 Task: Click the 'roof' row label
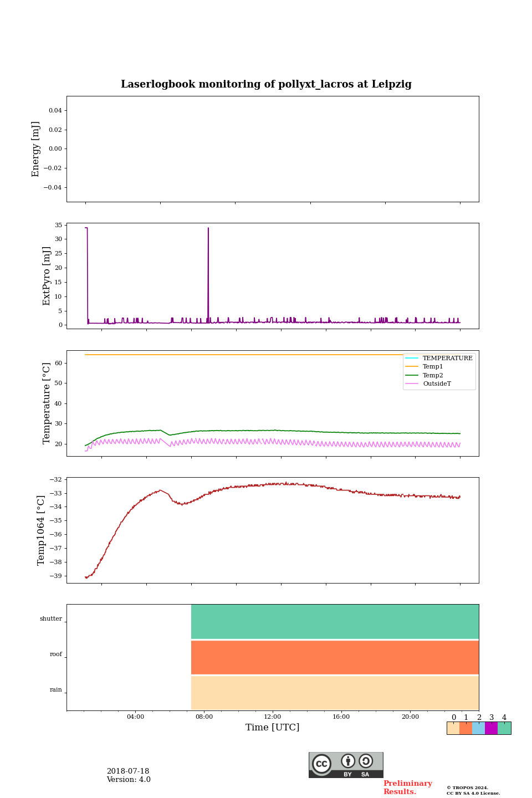[x=56, y=654]
